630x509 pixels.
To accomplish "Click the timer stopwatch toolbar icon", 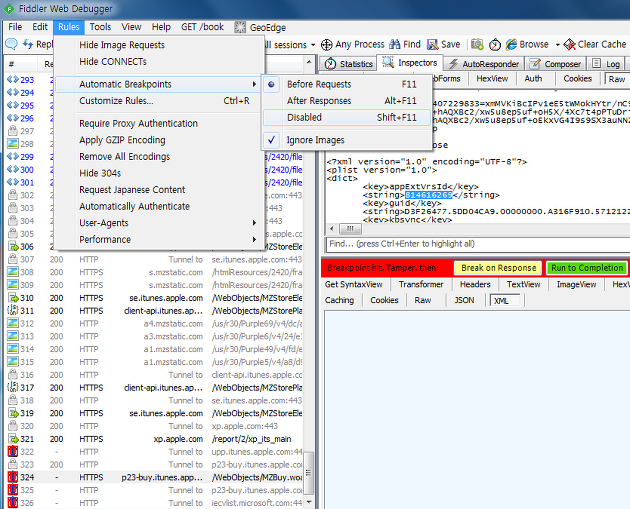I will (495, 45).
